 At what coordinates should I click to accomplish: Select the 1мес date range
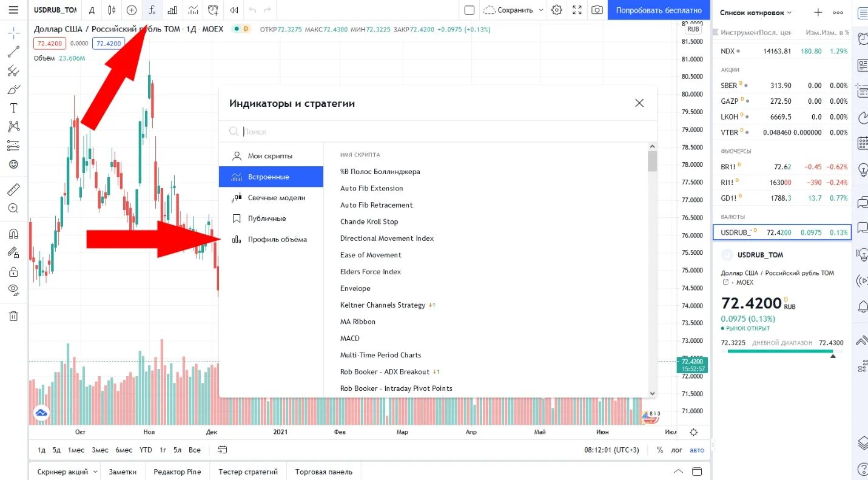(x=76, y=450)
